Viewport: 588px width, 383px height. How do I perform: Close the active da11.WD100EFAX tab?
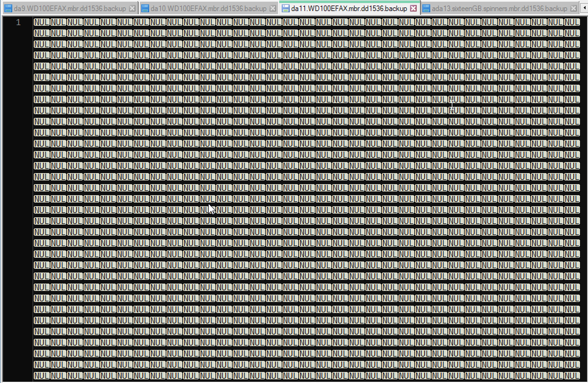point(413,8)
